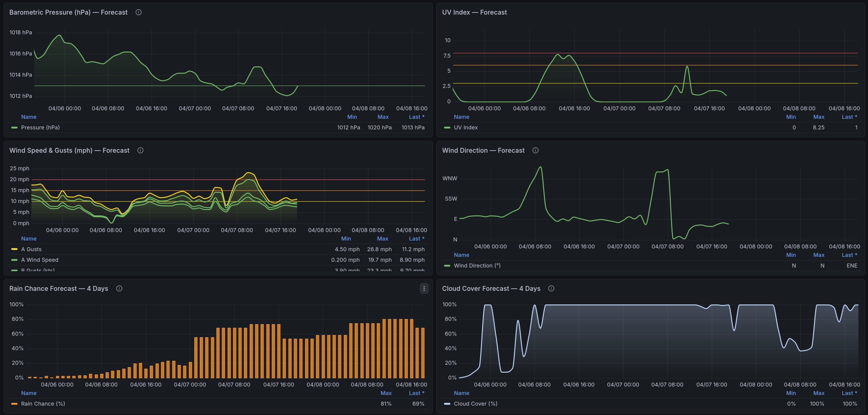Toggle the A Wind Speed legend series

coord(39,260)
